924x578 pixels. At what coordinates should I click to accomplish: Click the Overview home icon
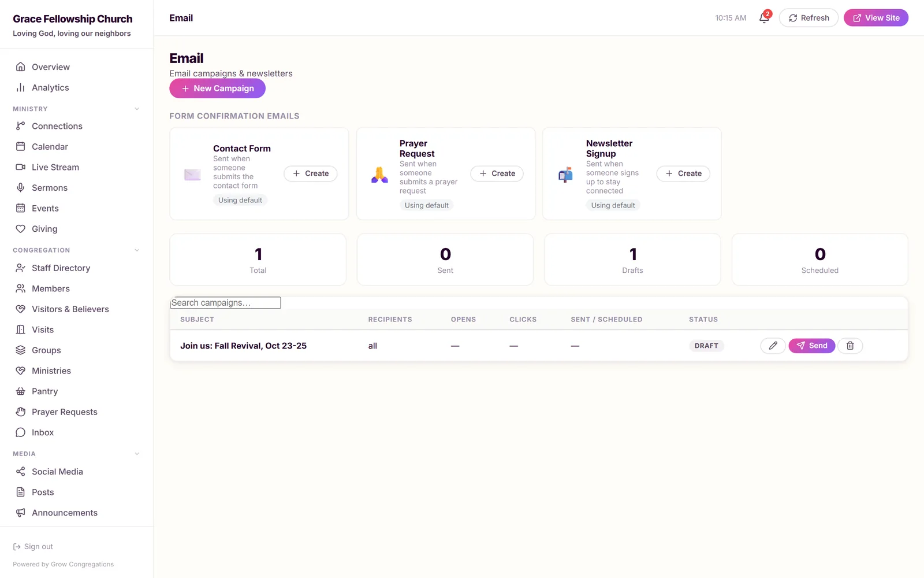point(21,67)
